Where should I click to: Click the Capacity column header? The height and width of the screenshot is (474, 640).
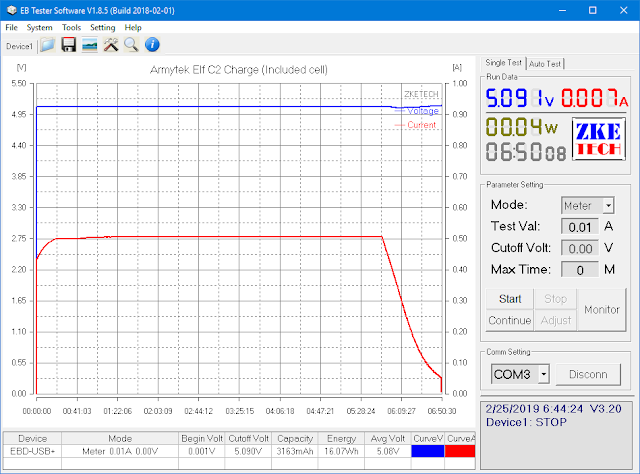click(x=295, y=438)
